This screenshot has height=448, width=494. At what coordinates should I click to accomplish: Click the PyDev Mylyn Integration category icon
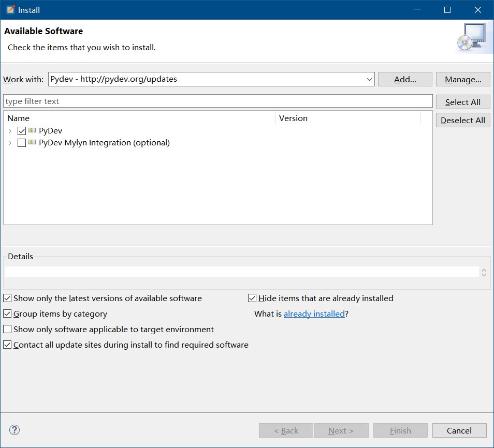click(32, 142)
